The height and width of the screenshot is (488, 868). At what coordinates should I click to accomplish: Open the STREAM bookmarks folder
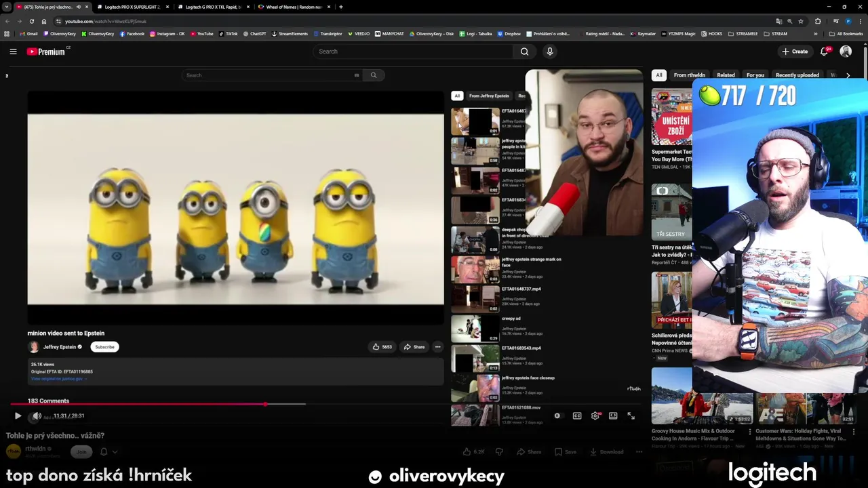click(x=776, y=33)
